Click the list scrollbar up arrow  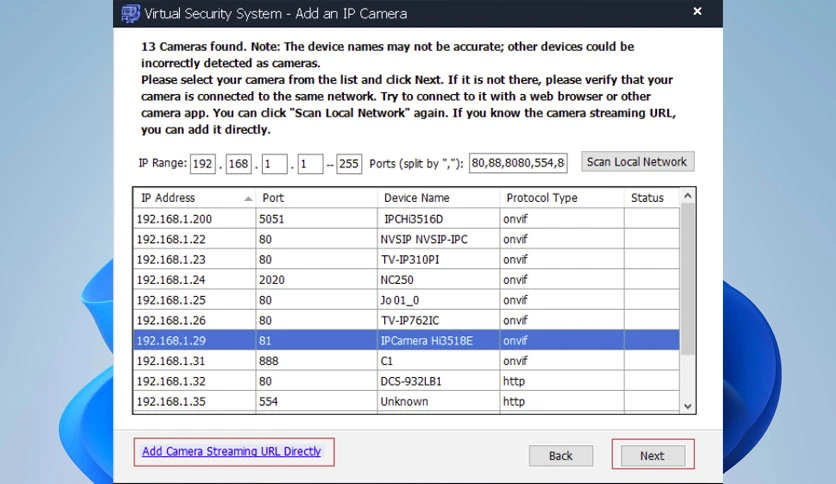point(688,196)
